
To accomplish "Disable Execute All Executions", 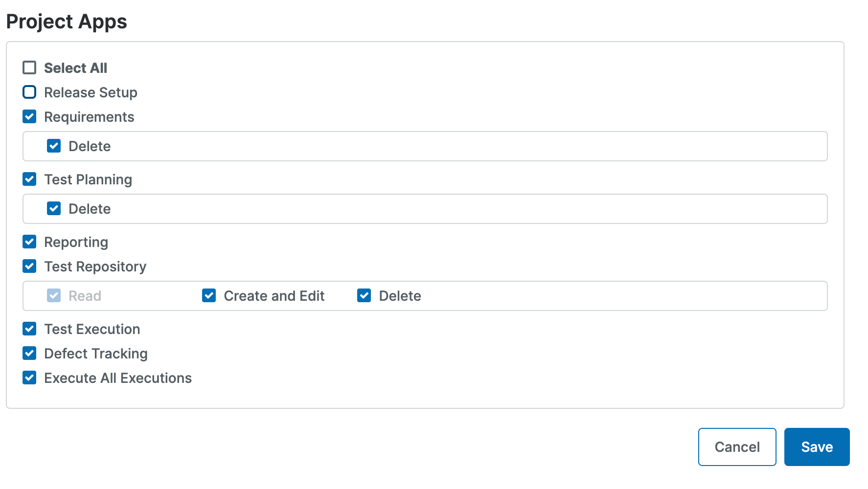I will point(29,378).
